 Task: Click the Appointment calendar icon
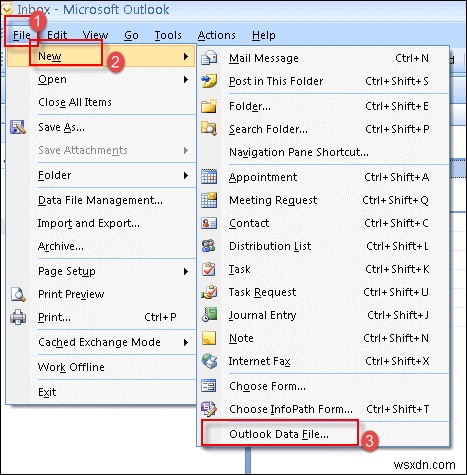click(x=209, y=177)
